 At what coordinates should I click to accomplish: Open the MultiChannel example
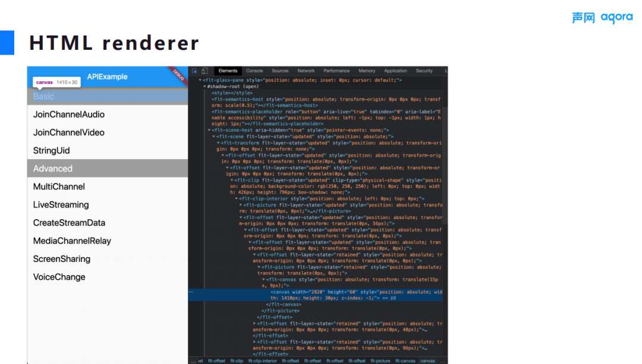click(107, 186)
